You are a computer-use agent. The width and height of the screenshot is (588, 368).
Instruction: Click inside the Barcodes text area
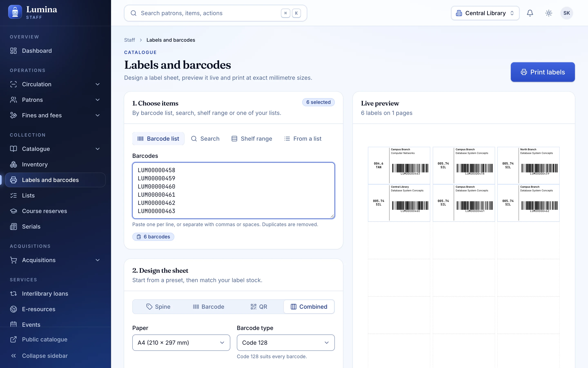coord(233,191)
